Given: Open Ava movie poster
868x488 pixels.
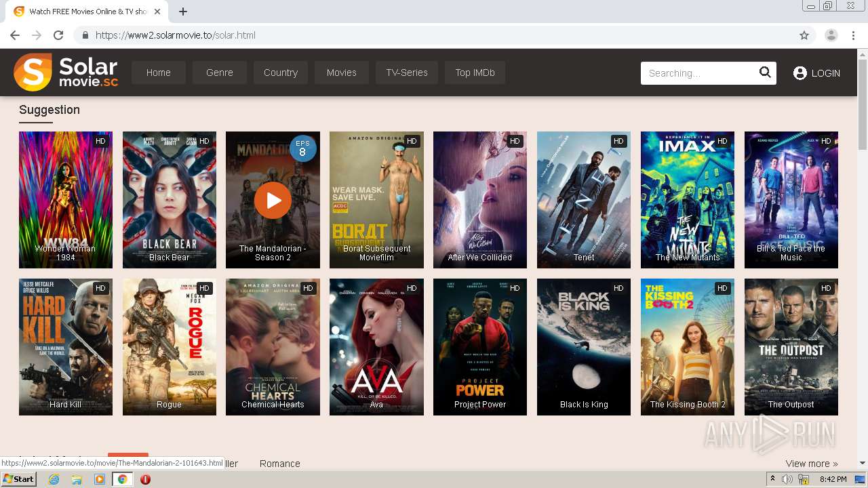Looking at the screenshot, I should [376, 347].
